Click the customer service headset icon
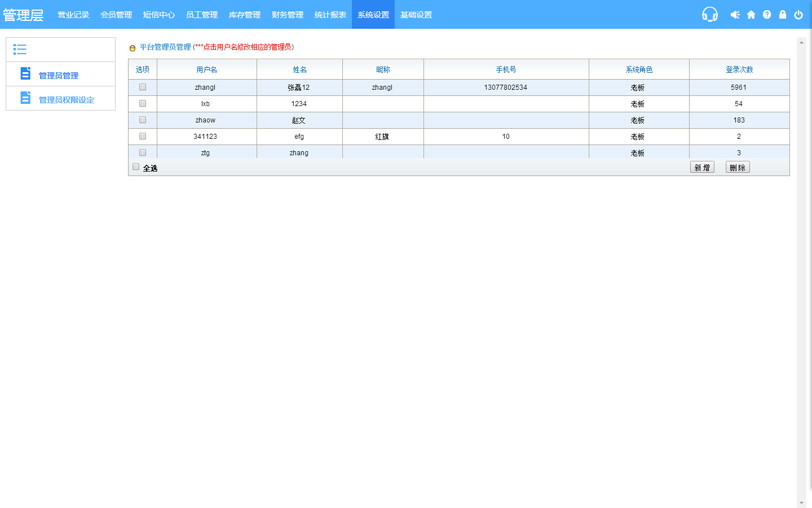 coord(709,15)
